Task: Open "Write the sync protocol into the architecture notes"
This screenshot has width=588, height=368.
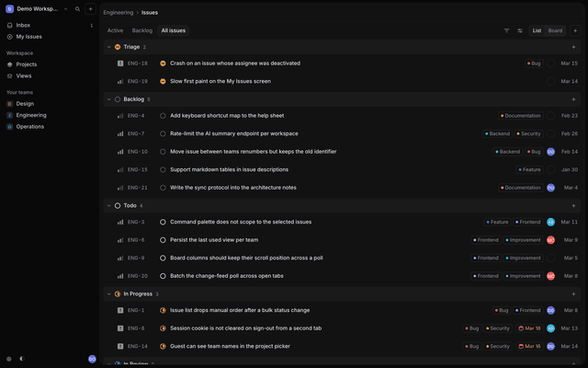Action: [233, 188]
